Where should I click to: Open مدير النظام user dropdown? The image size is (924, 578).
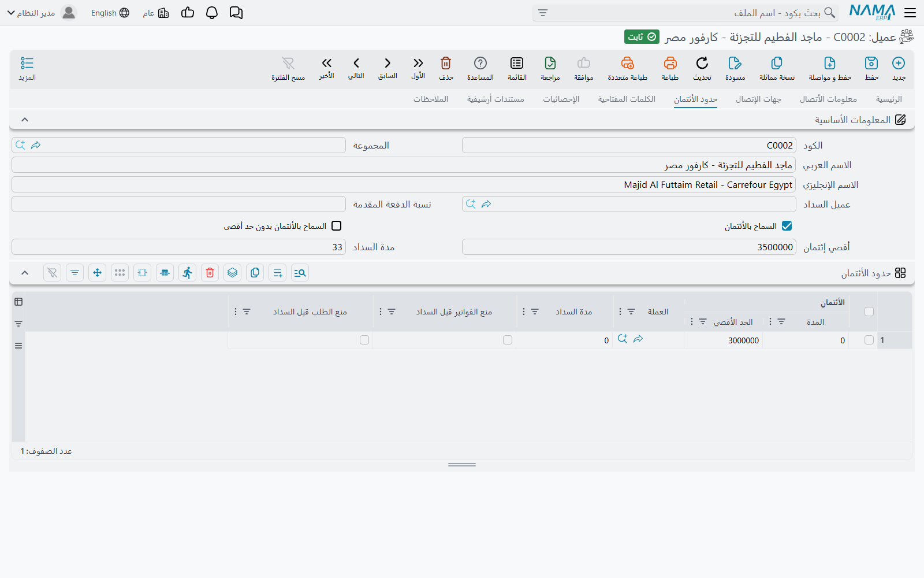pyautogui.click(x=42, y=13)
